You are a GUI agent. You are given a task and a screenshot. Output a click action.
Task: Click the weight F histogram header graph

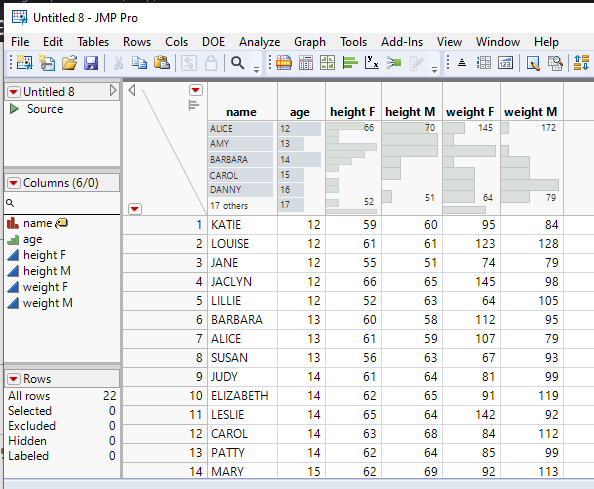[x=471, y=168]
